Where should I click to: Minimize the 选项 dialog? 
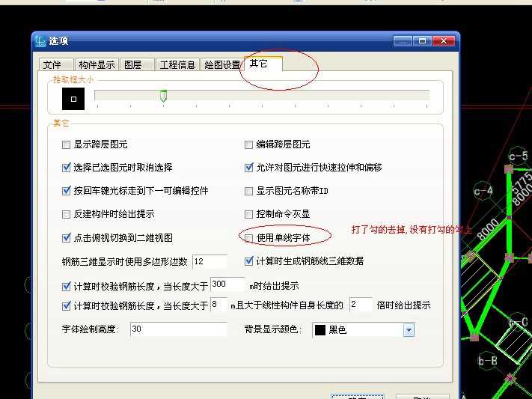point(403,41)
